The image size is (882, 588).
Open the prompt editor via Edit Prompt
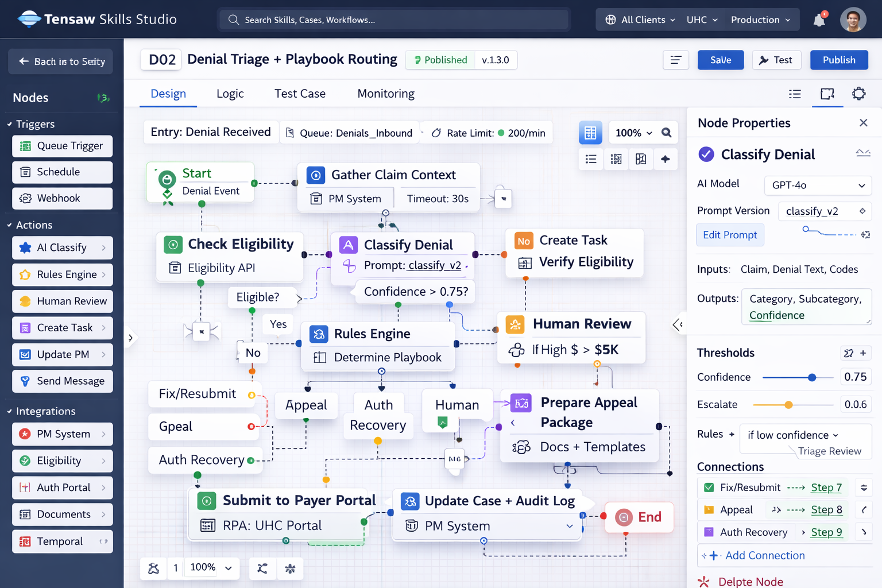[x=730, y=235]
